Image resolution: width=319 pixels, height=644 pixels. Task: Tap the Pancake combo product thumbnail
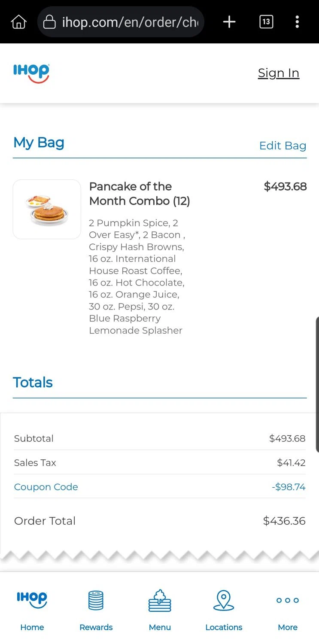click(47, 209)
